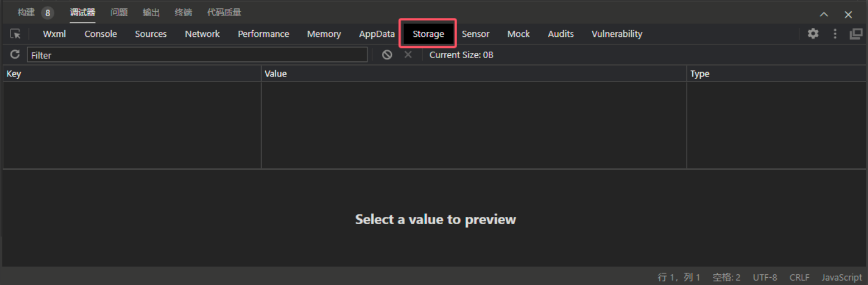Open the 构建 tab with badge 8

click(35, 13)
